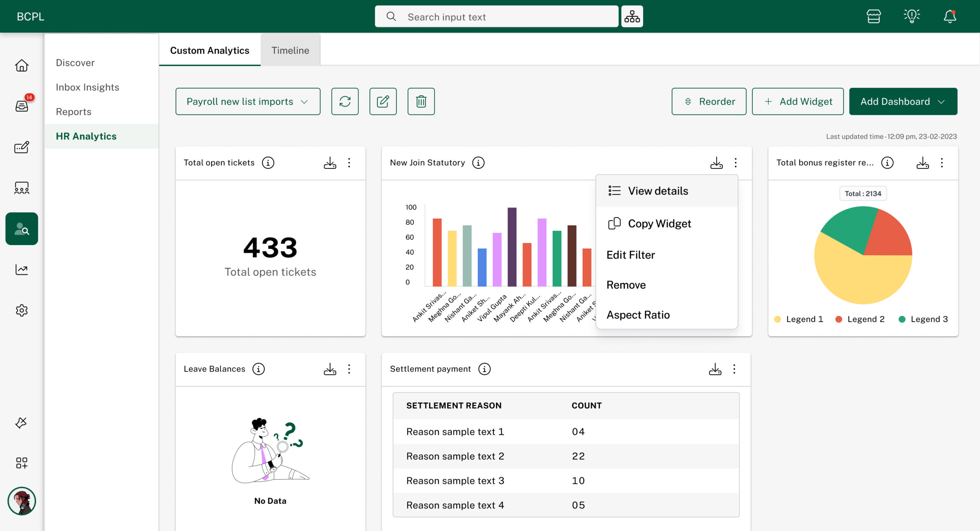Select Aspect Ratio option in context menu
The height and width of the screenshot is (531, 980).
(638, 315)
